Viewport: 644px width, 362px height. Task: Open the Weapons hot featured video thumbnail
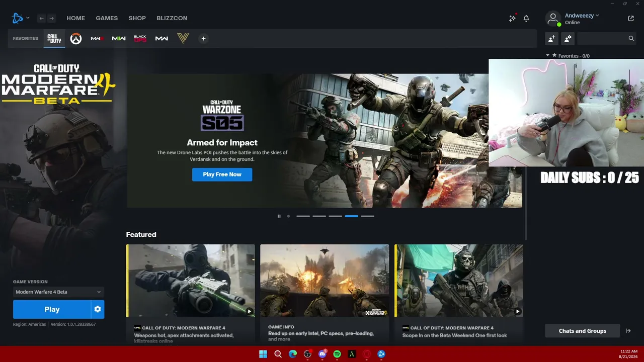coord(191,281)
